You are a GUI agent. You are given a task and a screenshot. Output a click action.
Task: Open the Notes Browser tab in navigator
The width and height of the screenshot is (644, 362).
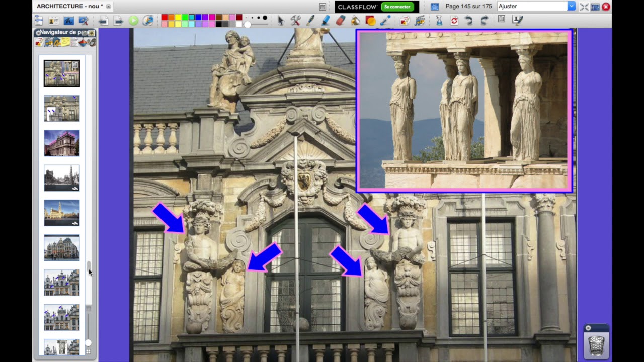(65, 43)
